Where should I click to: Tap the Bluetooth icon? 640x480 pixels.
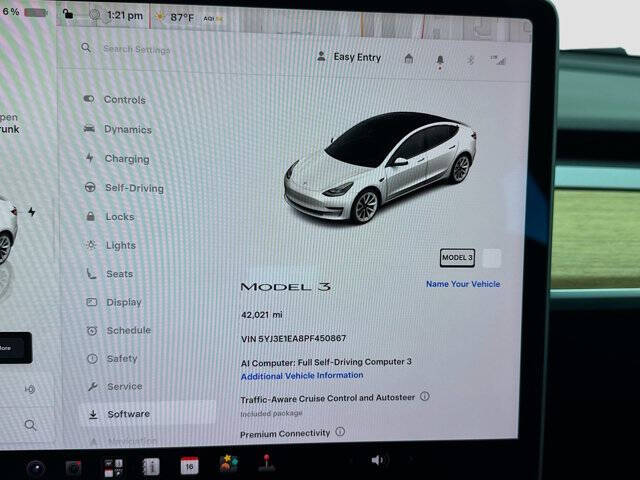tap(470, 60)
